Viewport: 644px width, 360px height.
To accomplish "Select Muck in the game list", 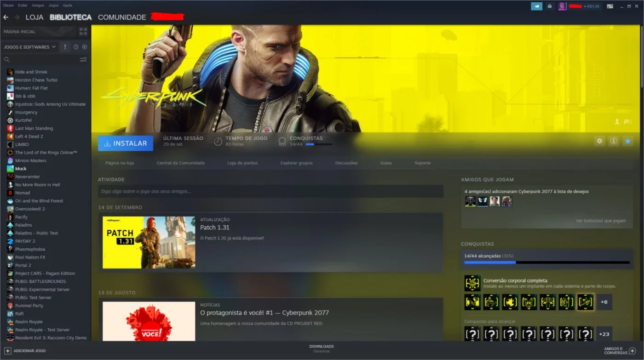I will (21, 169).
